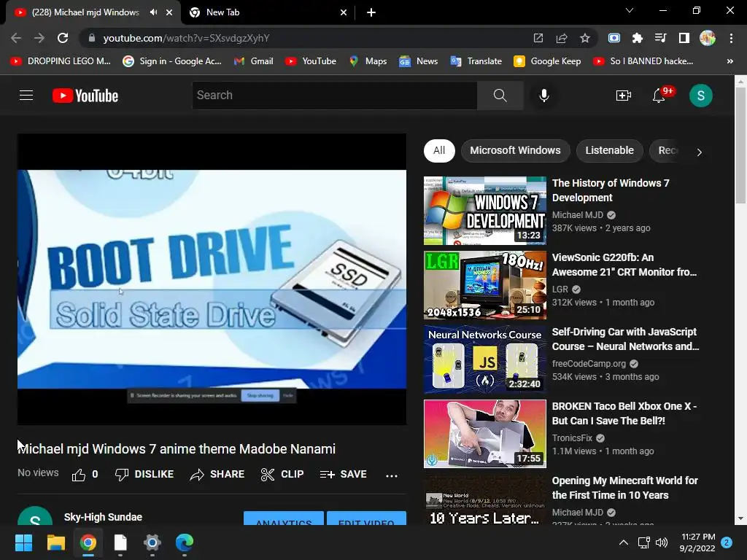Screen dimensions: 747x560
Task: Open more actions three-dot menu under video
Action: [x=391, y=475]
